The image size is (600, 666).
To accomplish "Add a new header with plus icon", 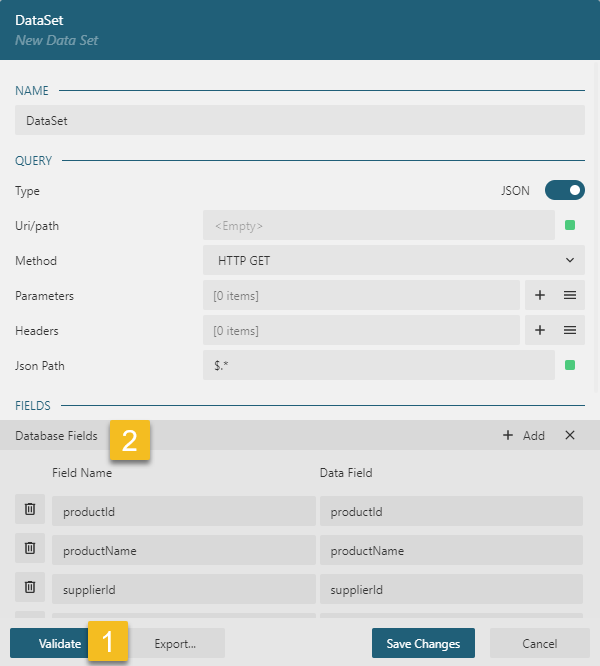I will (x=539, y=331).
